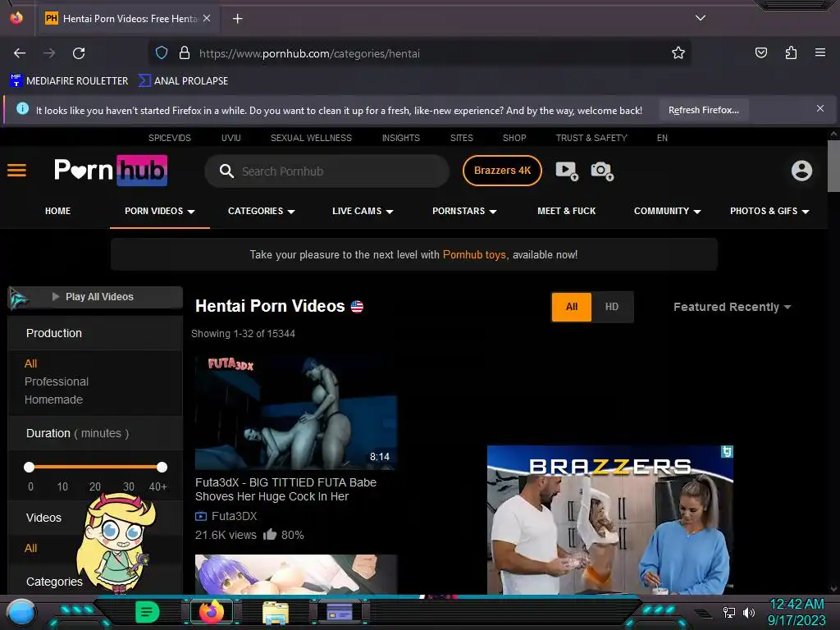The image size is (840, 630).
Task: Click the ad choices icon on the Brazzers ad
Action: click(x=727, y=452)
